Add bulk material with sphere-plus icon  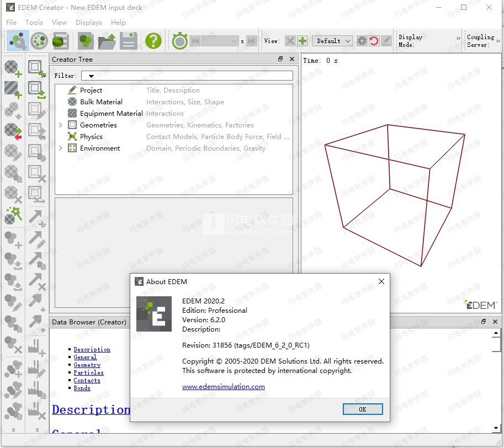tap(13, 69)
